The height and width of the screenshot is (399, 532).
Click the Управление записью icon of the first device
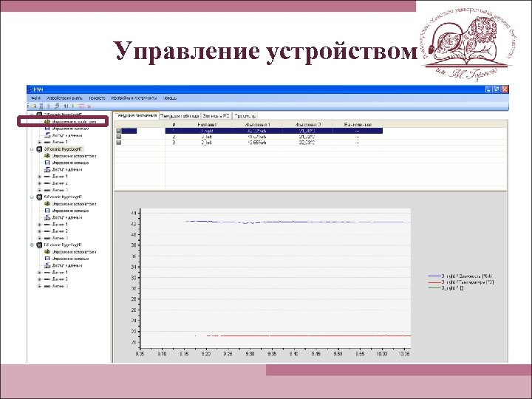click(47, 129)
